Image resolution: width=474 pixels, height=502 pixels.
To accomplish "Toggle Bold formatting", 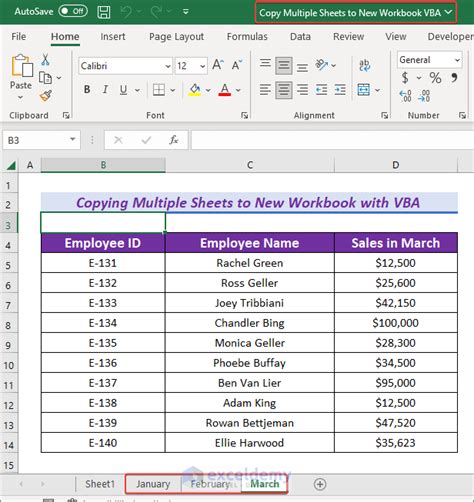I will [x=87, y=90].
